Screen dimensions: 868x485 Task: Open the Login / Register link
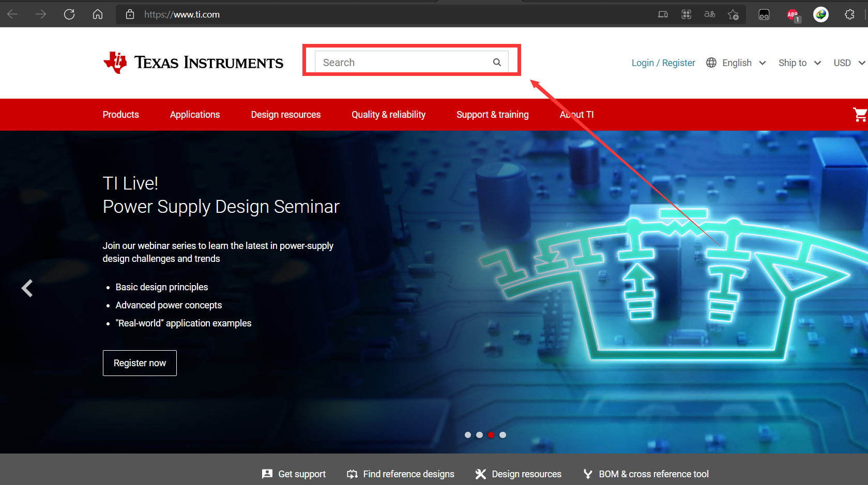[x=663, y=62]
